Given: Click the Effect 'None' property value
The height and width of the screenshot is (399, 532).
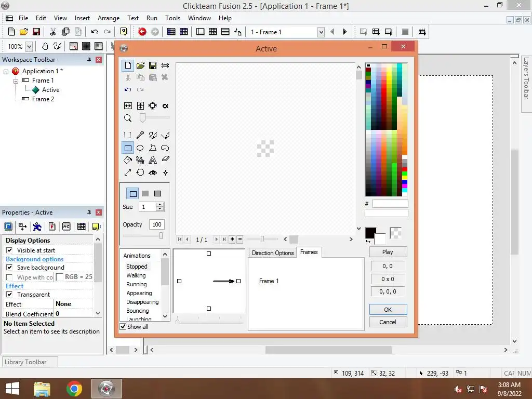Looking at the screenshot, I should 73,304.
